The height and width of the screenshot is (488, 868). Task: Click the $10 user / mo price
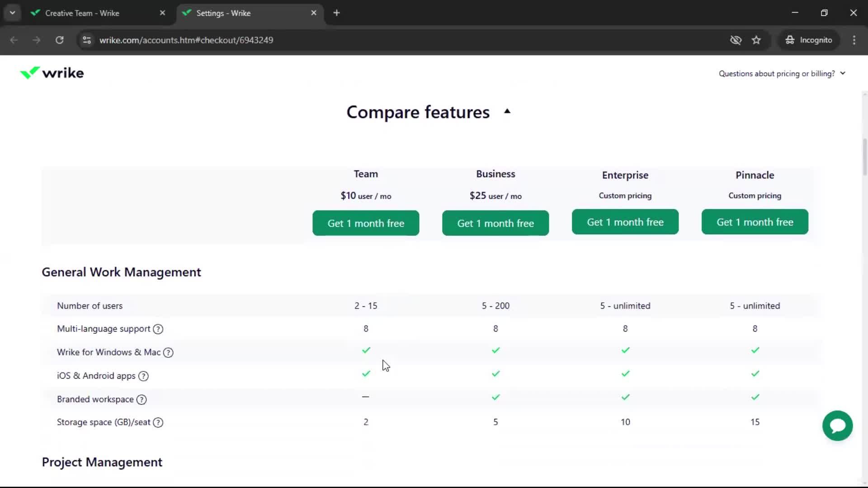point(366,196)
